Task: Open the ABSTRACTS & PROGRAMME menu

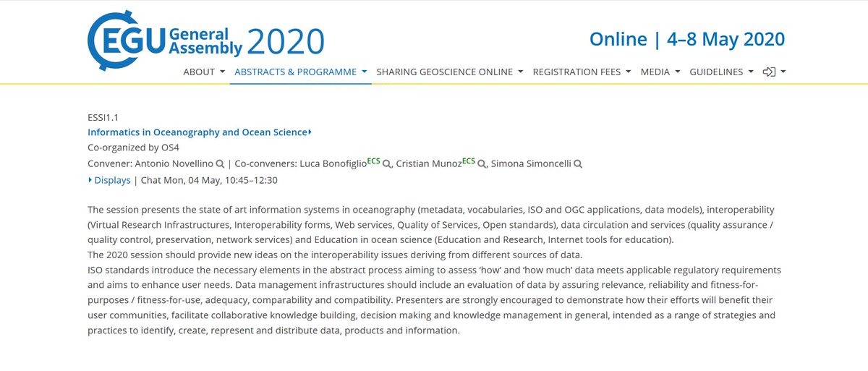Action: 301,72
